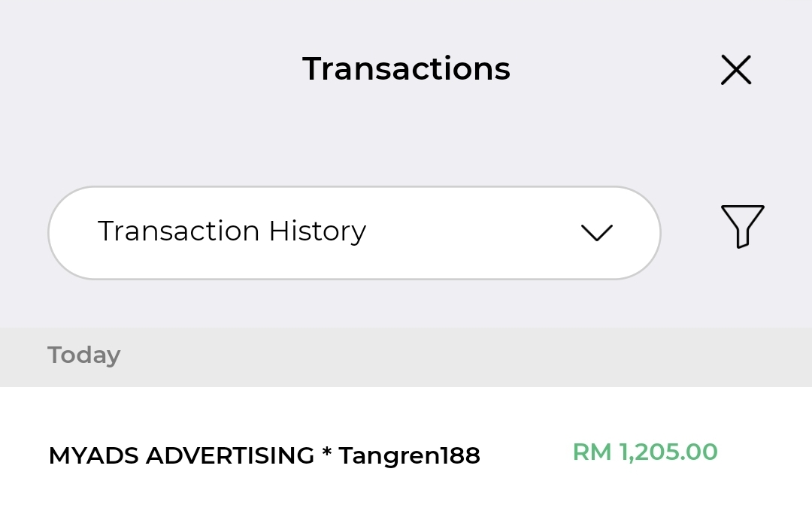
Task: Click the Today section header
Action: click(83, 355)
